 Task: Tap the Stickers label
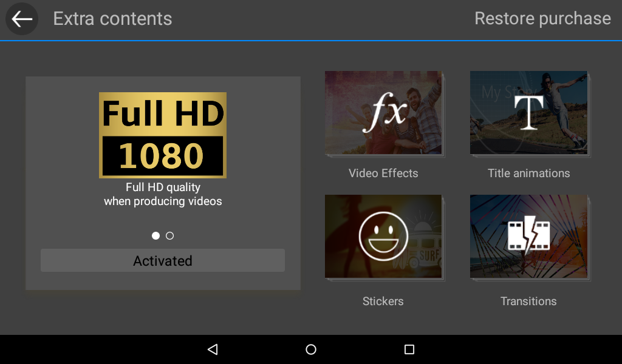(383, 301)
